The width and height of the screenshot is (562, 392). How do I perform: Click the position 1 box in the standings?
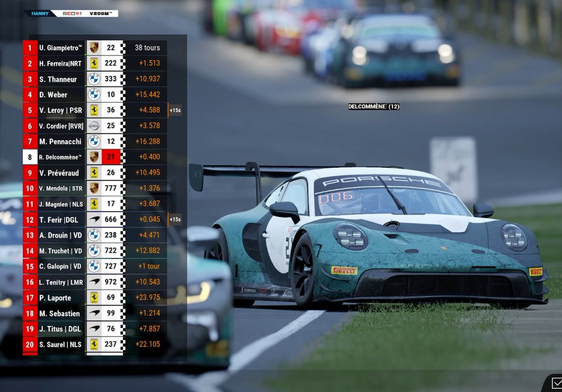[30, 48]
